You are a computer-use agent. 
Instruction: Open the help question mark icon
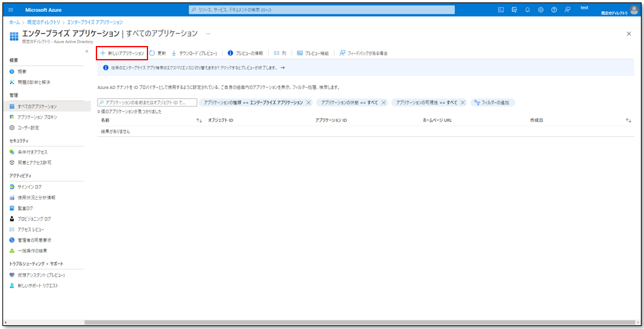(553, 9)
